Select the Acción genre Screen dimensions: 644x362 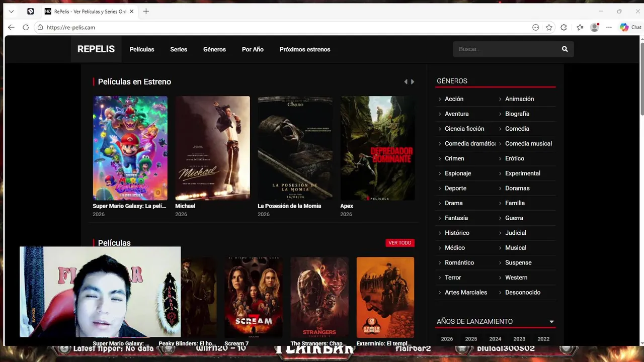pos(454,99)
